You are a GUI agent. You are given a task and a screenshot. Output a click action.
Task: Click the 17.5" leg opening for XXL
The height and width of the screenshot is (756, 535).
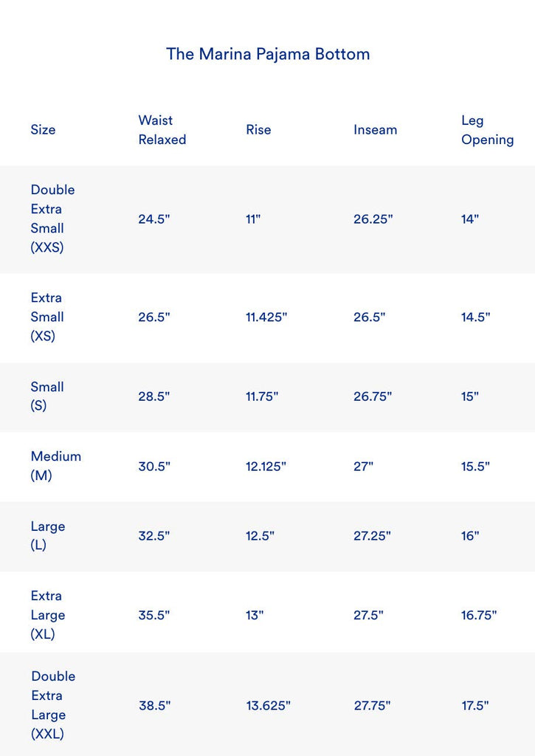[475, 706]
